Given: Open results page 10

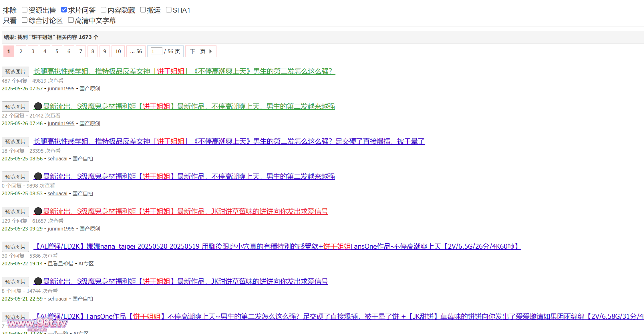Looking at the screenshot, I should coord(118,51).
